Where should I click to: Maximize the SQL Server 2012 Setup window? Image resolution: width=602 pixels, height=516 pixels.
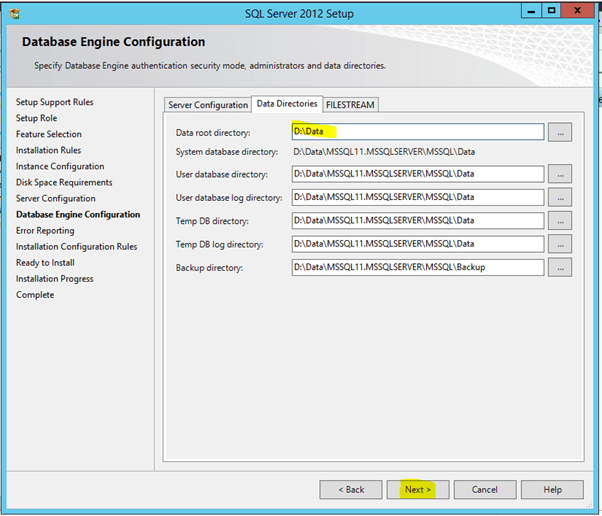pyautogui.click(x=549, y=12)
